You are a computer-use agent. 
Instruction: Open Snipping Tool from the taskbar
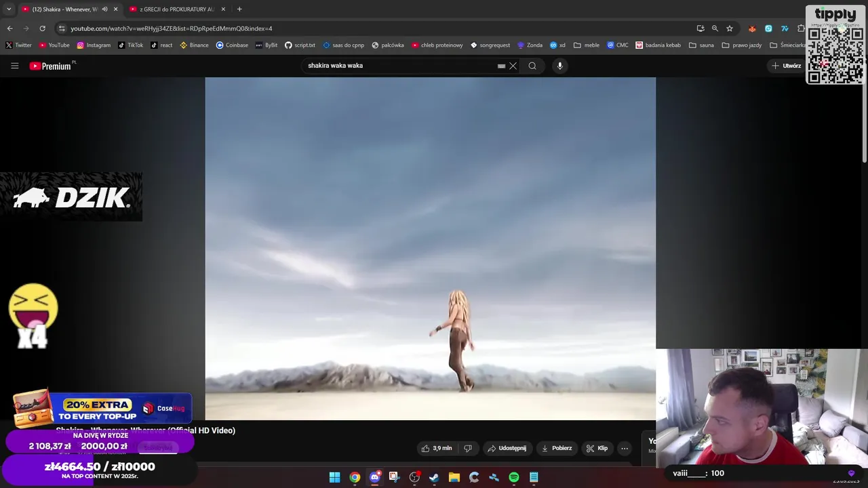point(395,477)
